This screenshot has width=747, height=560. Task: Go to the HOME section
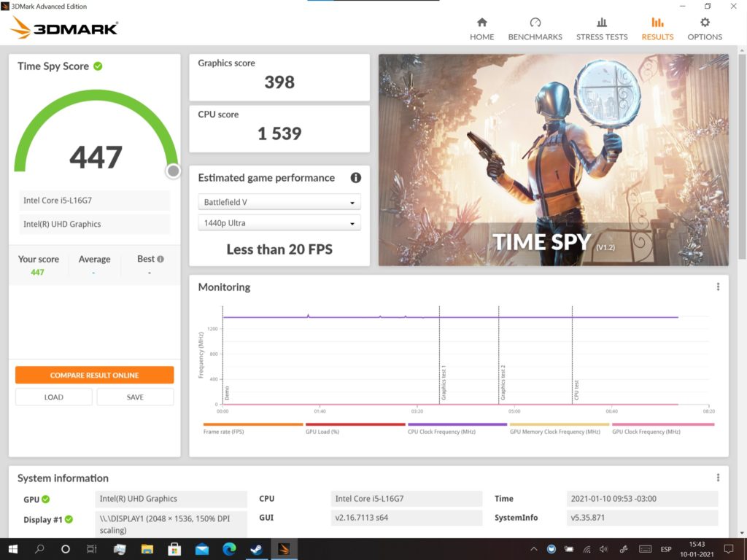pos(481,28)
